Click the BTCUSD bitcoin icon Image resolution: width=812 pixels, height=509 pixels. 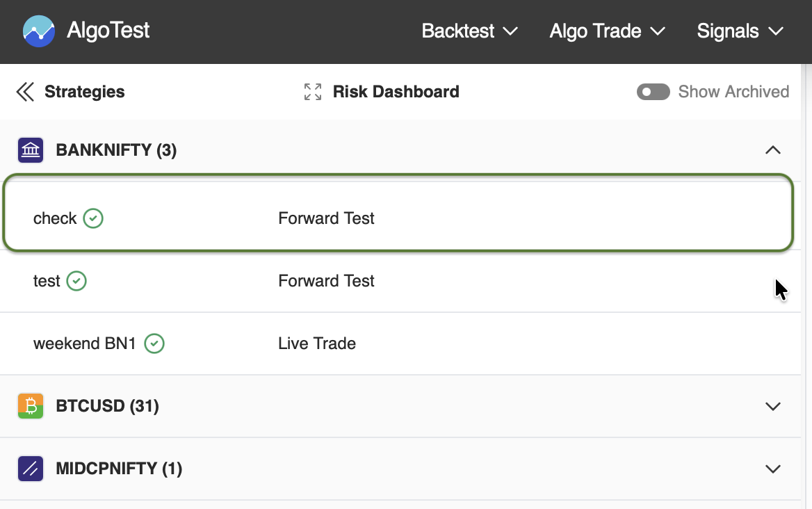coord(31,406)
